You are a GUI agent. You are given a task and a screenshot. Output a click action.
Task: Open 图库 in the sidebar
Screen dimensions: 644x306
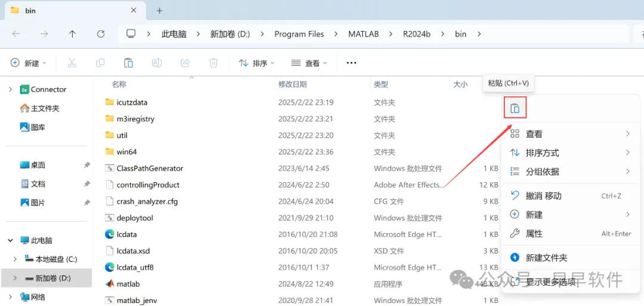click(x=33, y=127)
